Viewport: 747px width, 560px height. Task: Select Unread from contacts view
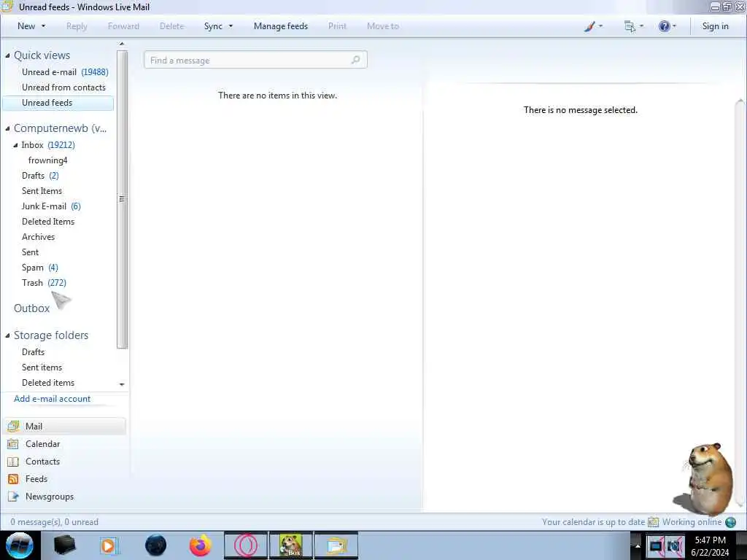pyautogui.click(x=63, y=87)
